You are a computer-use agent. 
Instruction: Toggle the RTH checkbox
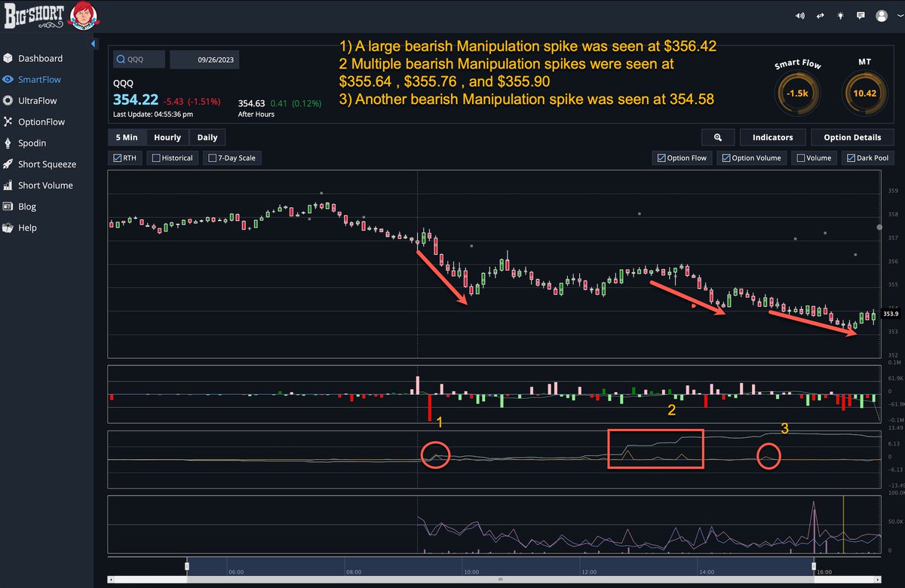[118, 158]
